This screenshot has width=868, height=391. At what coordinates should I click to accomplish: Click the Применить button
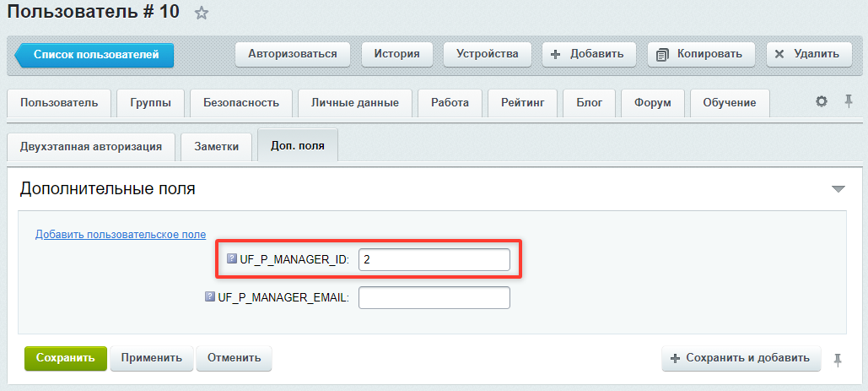coord(152,358)
